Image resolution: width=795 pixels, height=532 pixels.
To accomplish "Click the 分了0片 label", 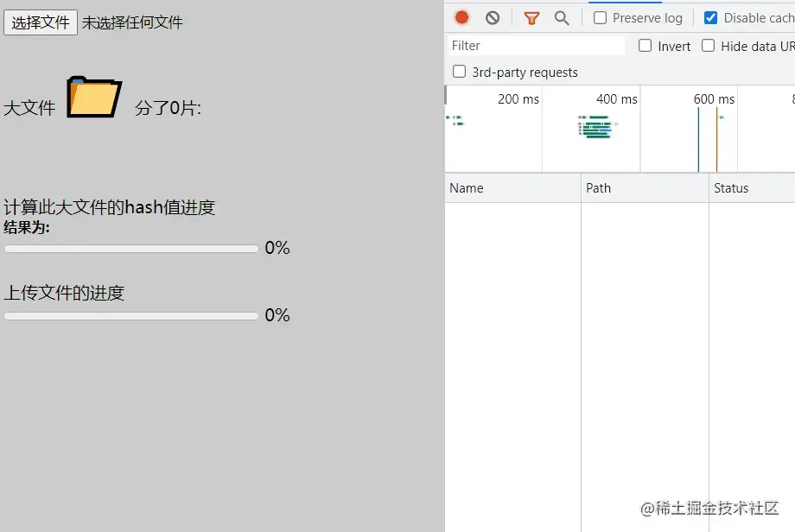I will click(168, 108).
